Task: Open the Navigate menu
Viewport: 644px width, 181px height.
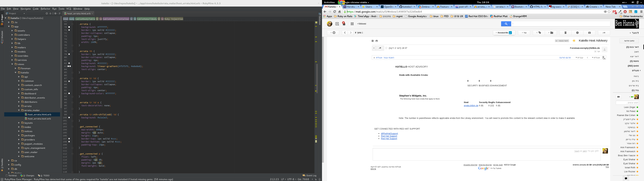Action: (25, 9)
